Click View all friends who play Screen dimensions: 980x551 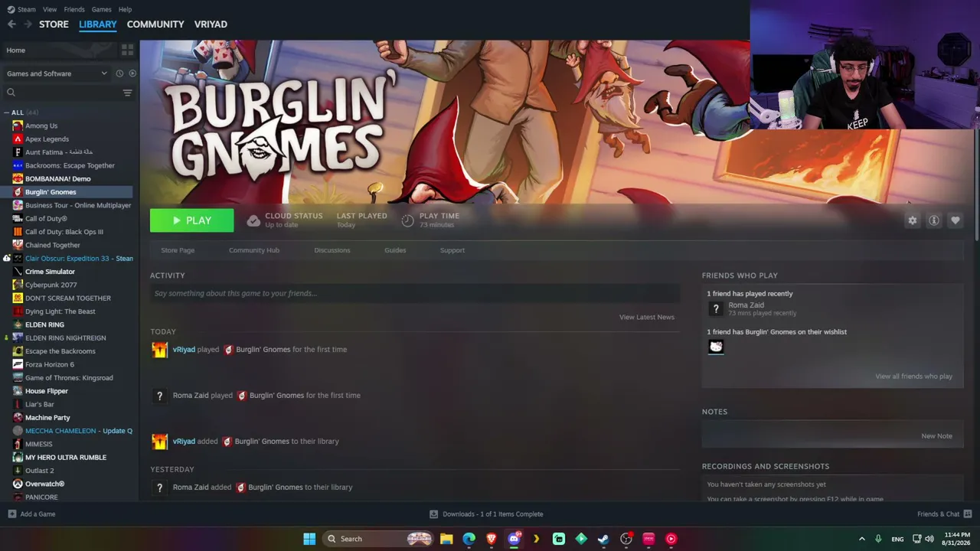click(x=914, y=377)
